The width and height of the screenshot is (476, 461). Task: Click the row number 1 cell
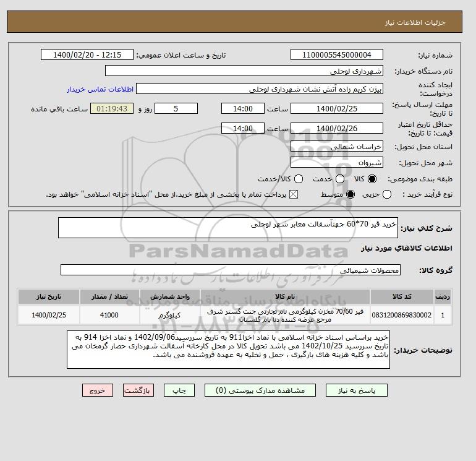coord(443,315)
